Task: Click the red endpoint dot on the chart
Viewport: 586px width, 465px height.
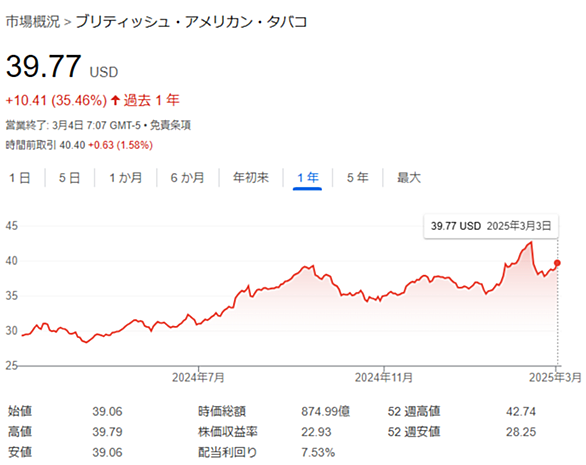Action: click(557, 263)
